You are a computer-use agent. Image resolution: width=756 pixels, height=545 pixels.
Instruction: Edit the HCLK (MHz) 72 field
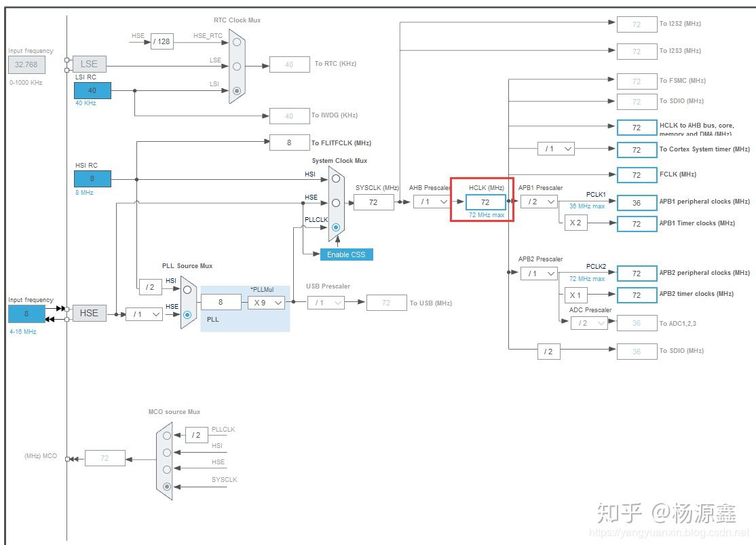click(485, 202)
